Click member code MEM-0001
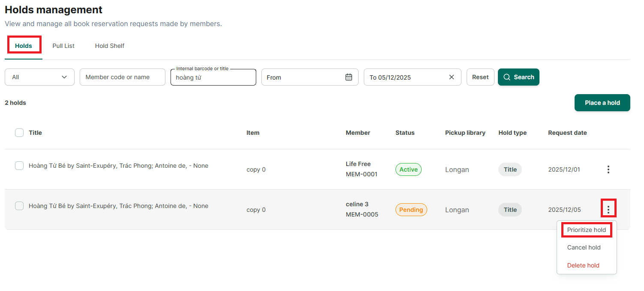The image size is (644, 291). [362, 174]
